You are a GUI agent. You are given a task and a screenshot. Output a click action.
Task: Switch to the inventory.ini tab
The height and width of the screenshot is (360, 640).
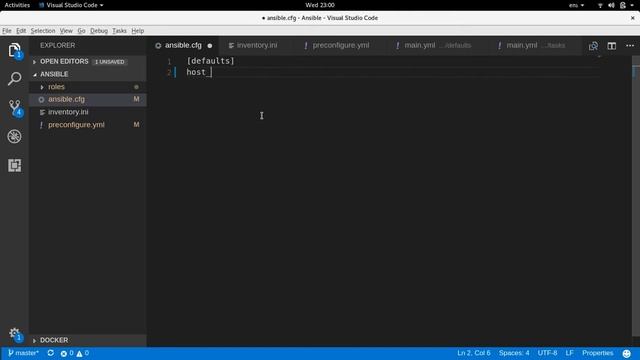point(257,45)
